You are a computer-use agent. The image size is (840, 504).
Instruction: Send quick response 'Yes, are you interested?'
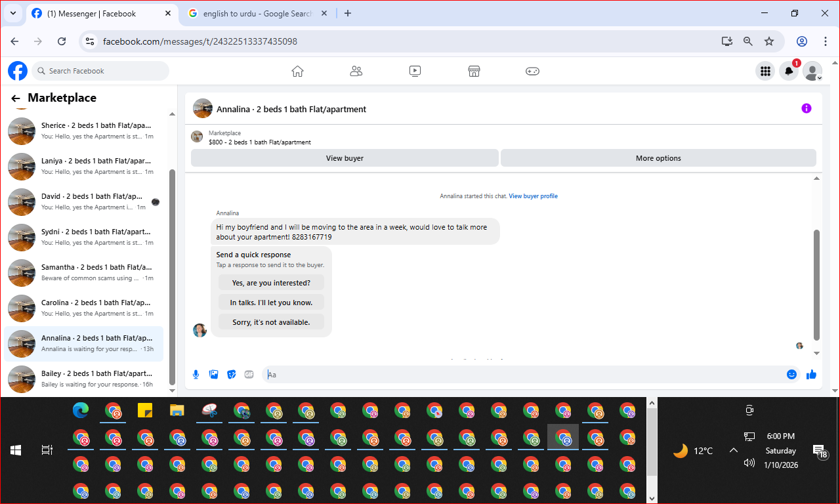point(271,283)
